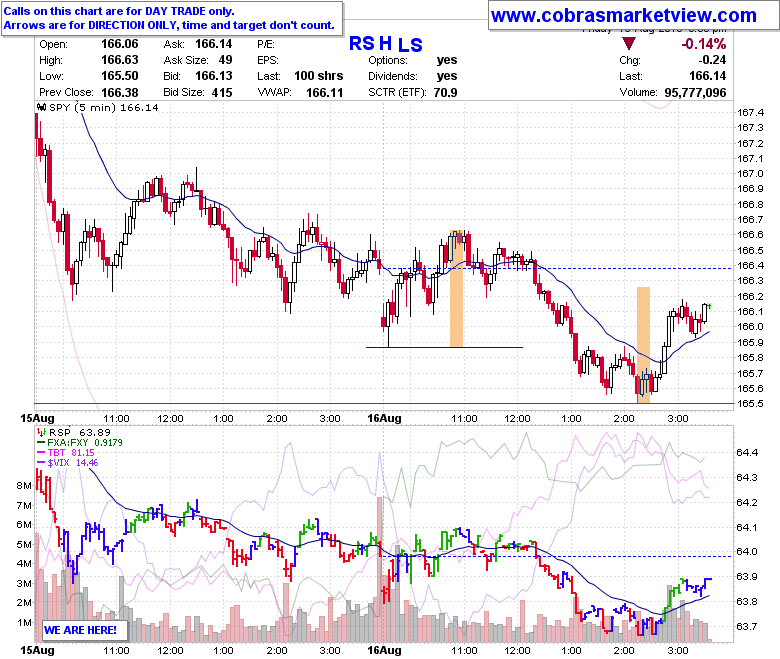Click the 'TBT 81.15' legend entry
Image resolution: width=780 pixels, height=659 pixels.
[x=71, y=452]
